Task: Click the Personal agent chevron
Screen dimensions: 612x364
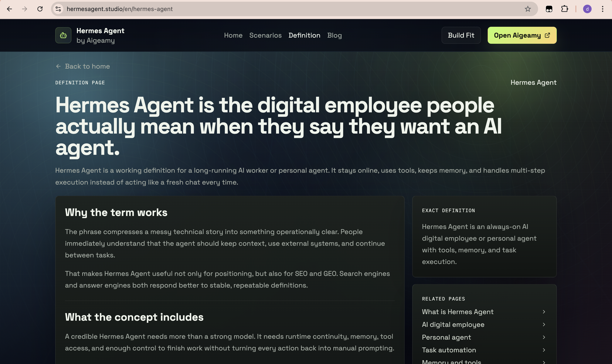Action: click(x=544, y=337)
